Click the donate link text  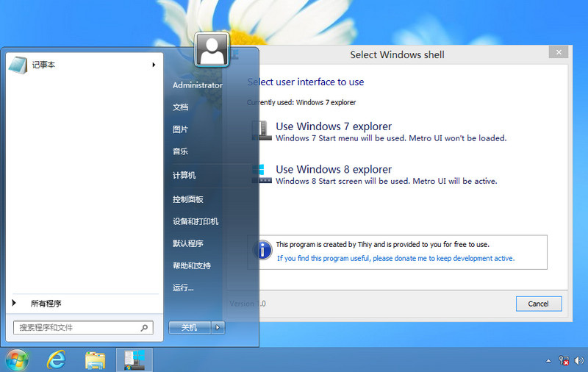[395, 258]
